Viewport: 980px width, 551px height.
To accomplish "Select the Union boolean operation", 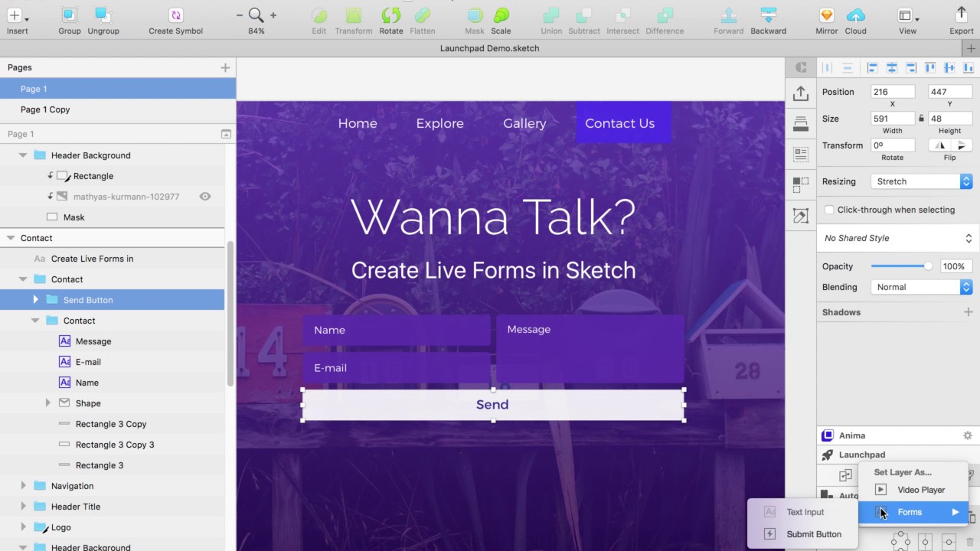I will point(550,17).
